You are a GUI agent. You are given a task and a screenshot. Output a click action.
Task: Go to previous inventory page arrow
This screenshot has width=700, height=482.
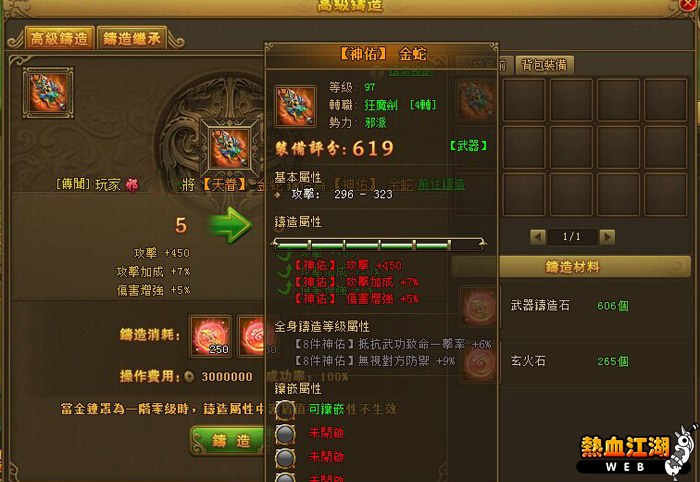tap(538, 237)
